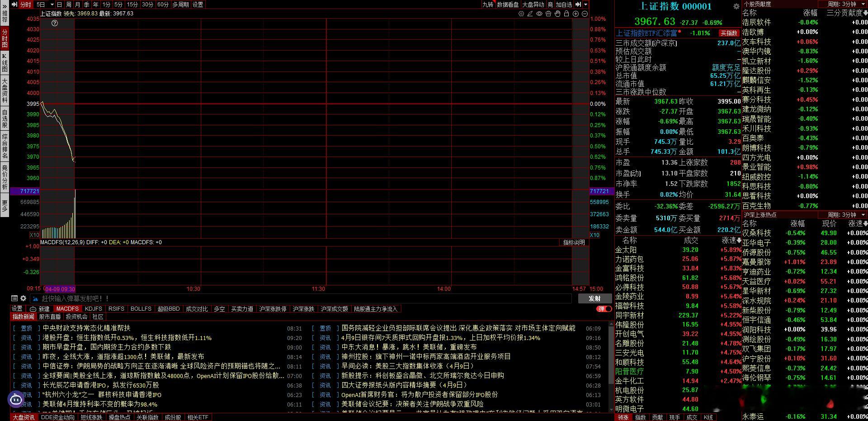Open 数据看盘 from top toolbar

point(508,5)
